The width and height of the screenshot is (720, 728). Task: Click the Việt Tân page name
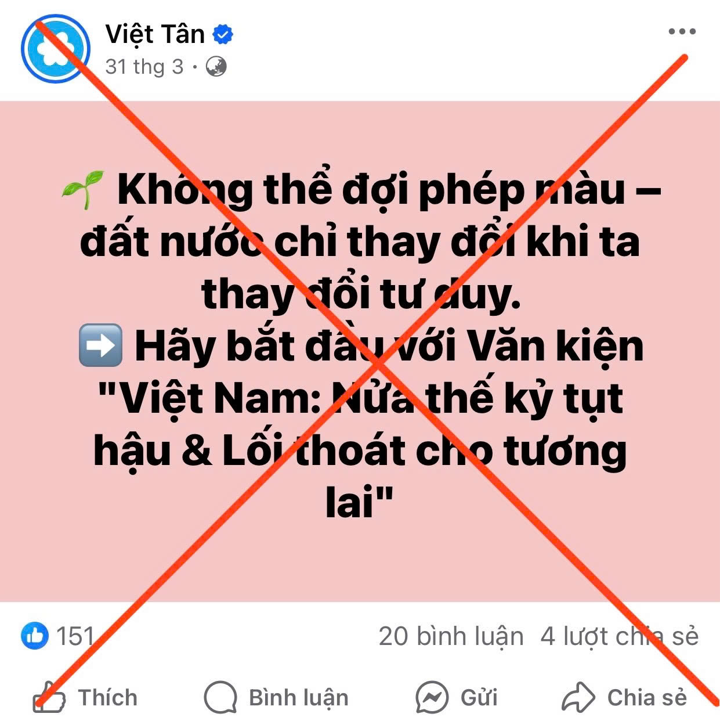[155, 34]
